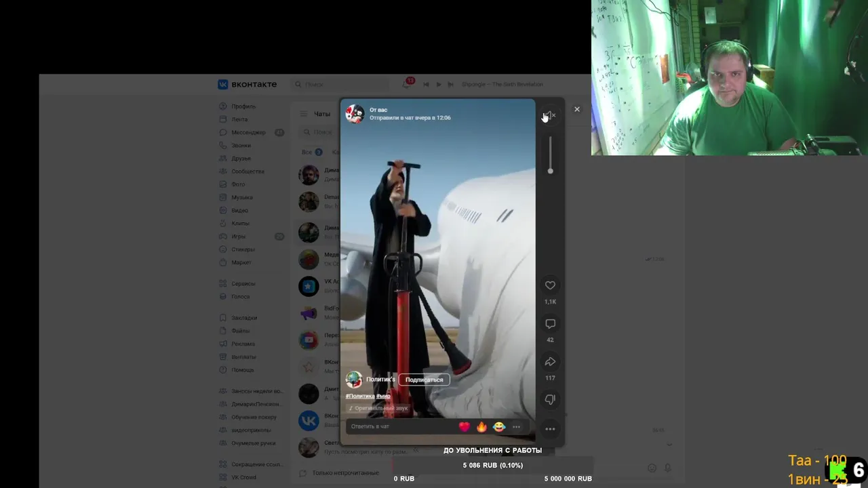
Task: Record a voice message with microphone icon
Action: 667,468
